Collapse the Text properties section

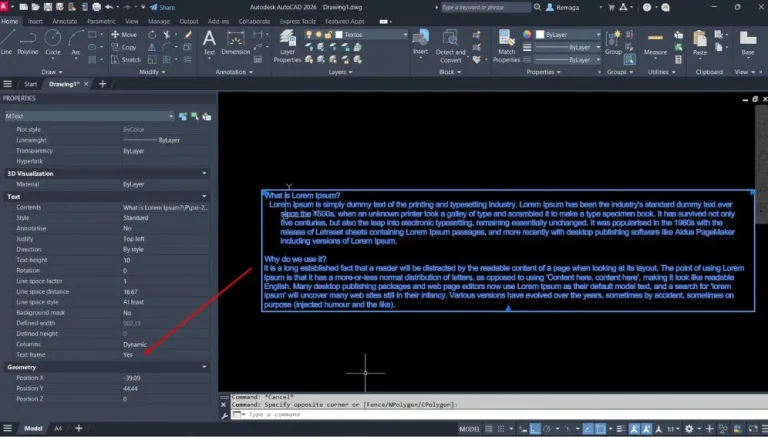pyautogui.click(x=204, y=196)
